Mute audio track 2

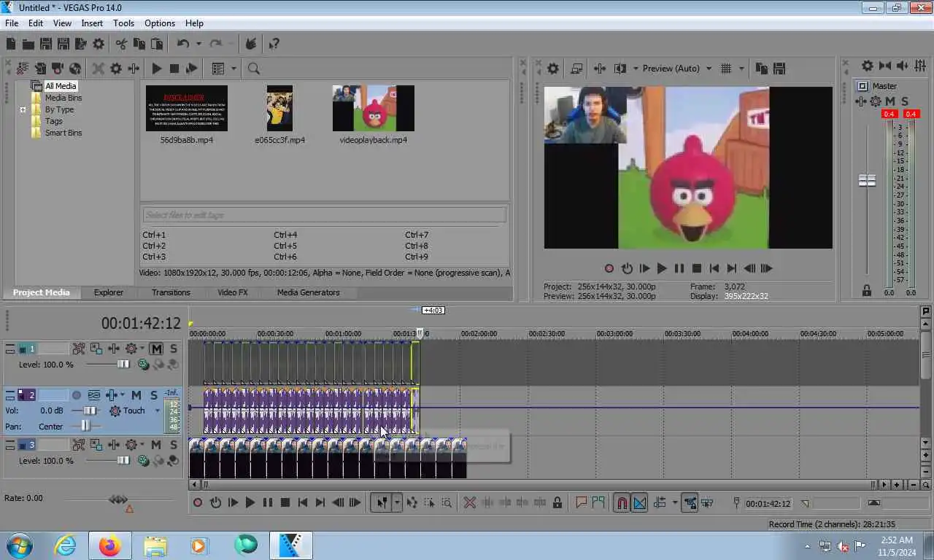tap(136, 395)
